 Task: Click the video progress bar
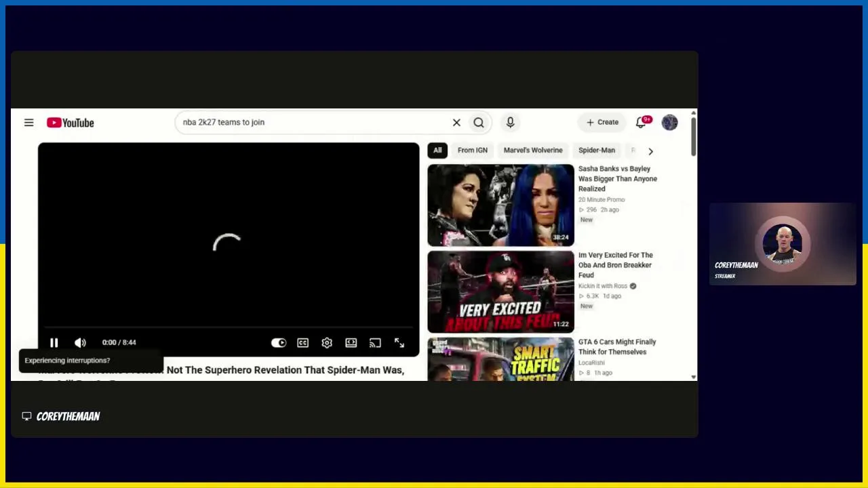229,329
